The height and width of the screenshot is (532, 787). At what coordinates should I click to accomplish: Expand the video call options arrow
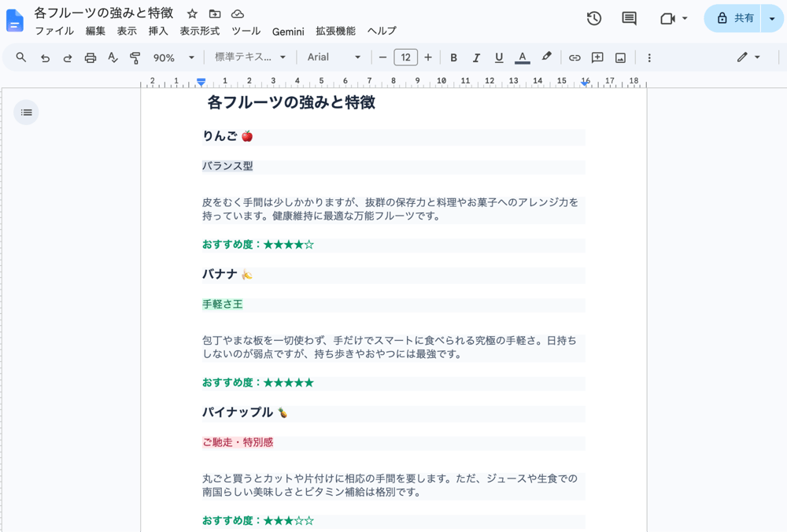pos(685,19)
